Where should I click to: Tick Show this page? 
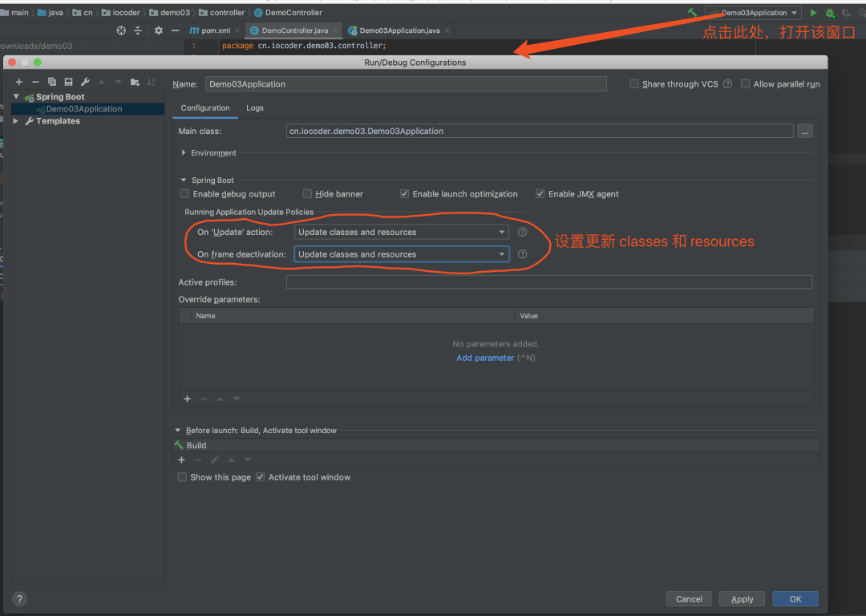coord(182,476)
